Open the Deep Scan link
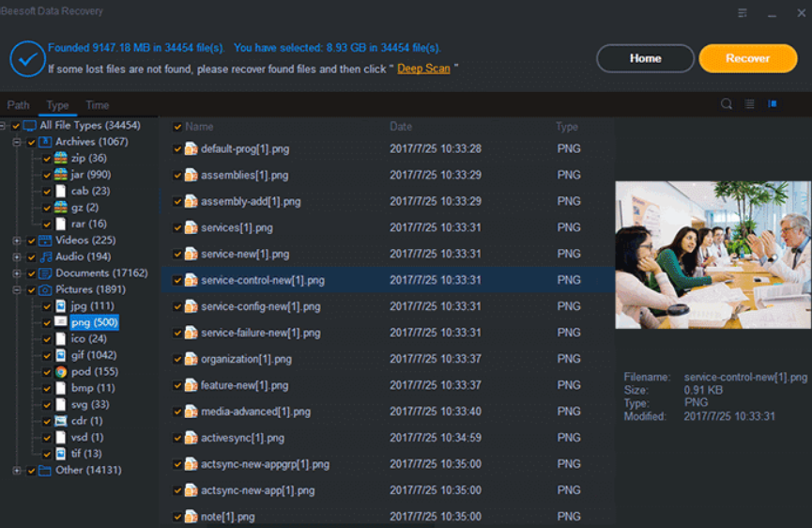 [423, 69]
